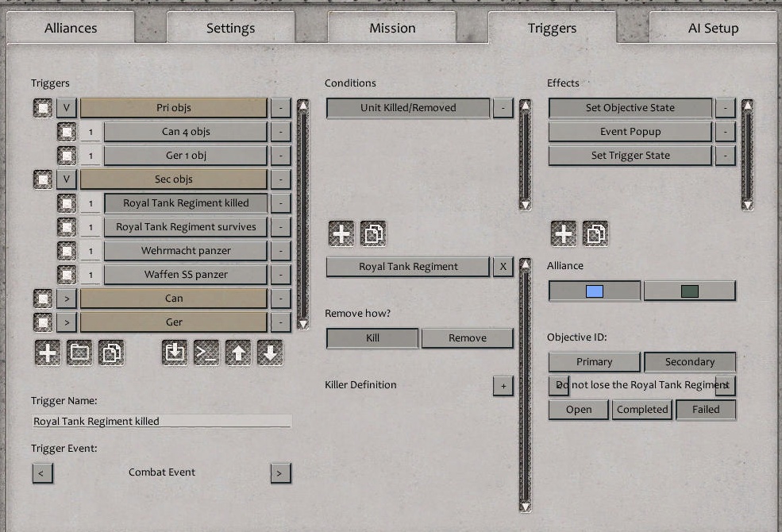Screen dimensions: 782x532
Task: Open the trigger folder/group icon
Action: click(x=79, y=353)
